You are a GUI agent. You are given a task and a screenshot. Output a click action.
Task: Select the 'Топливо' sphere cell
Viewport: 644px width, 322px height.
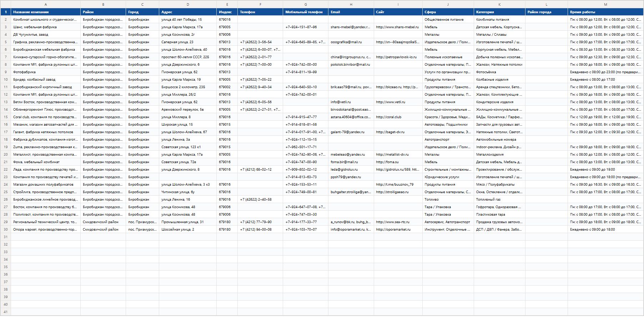(x=448, y=199)
